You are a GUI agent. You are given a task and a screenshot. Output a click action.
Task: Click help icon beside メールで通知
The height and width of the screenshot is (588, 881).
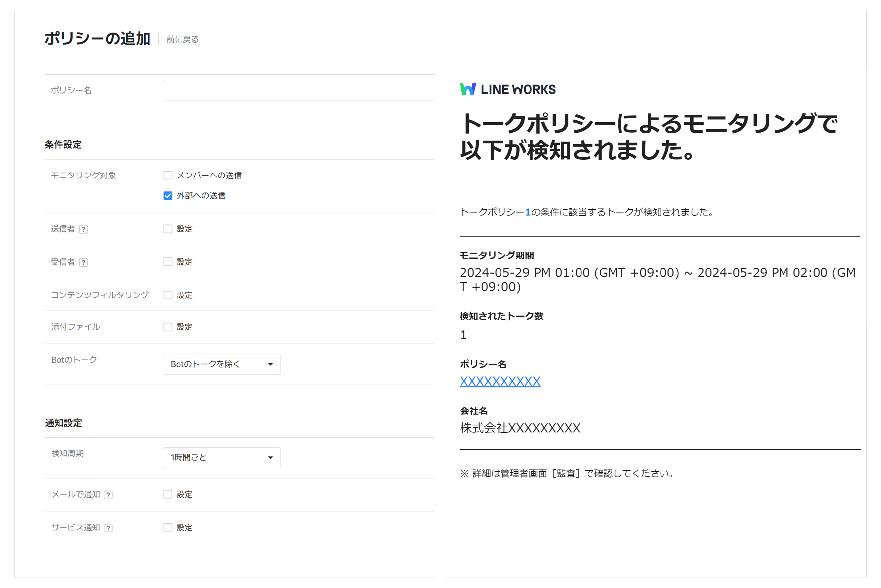click(108, 495)
